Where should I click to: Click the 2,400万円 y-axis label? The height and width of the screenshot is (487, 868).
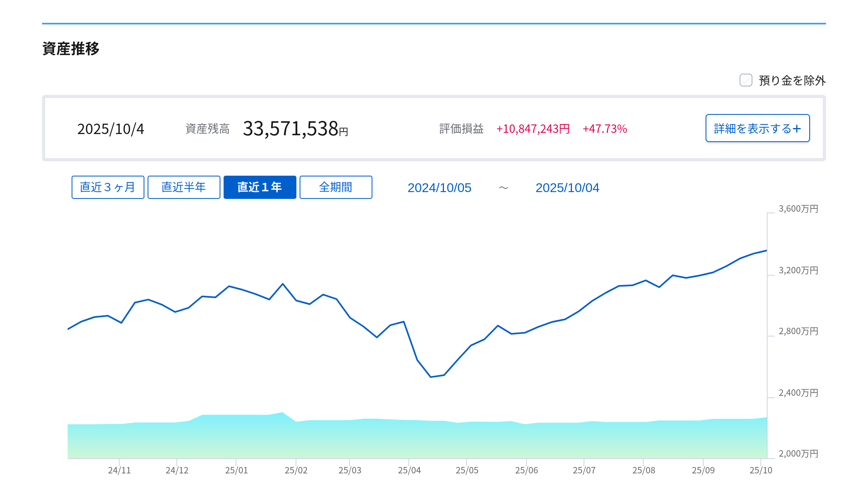pyautogui.click(x=798, y=393)
